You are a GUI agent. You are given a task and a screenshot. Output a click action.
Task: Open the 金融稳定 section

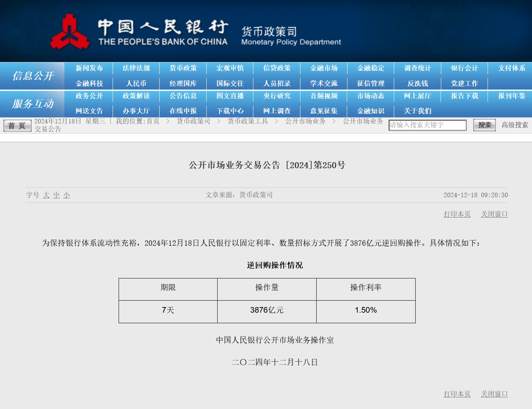pyautogui.click(x=371, y=68)
